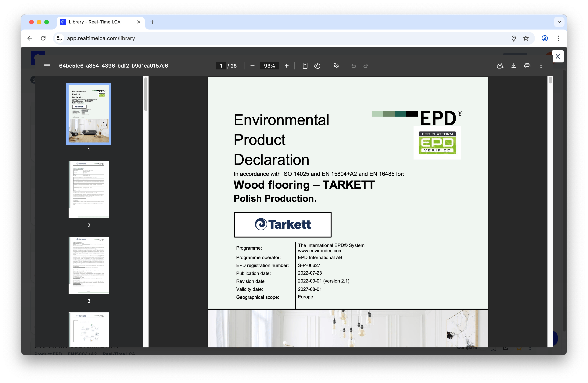Click the redo arrow in PDF toolbar
The width and height of the screenshot is (588, 383).
(366, 66)
